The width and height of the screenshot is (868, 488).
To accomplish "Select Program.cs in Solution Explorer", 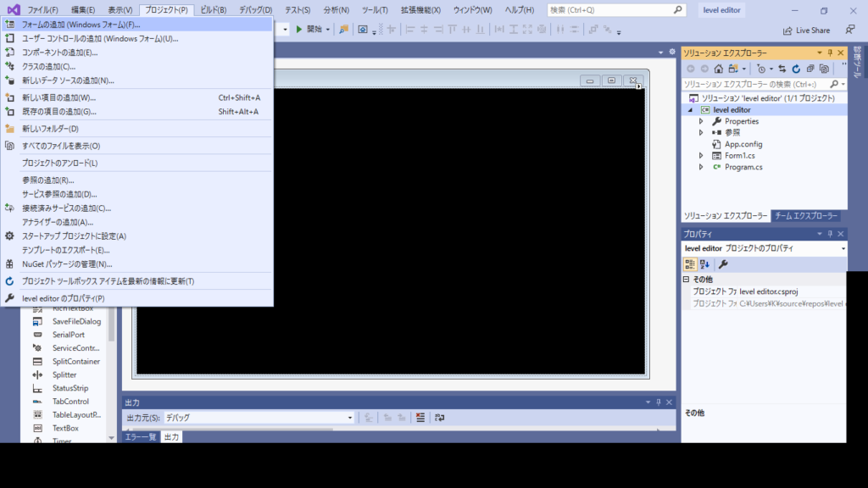I will click(743, 167).
